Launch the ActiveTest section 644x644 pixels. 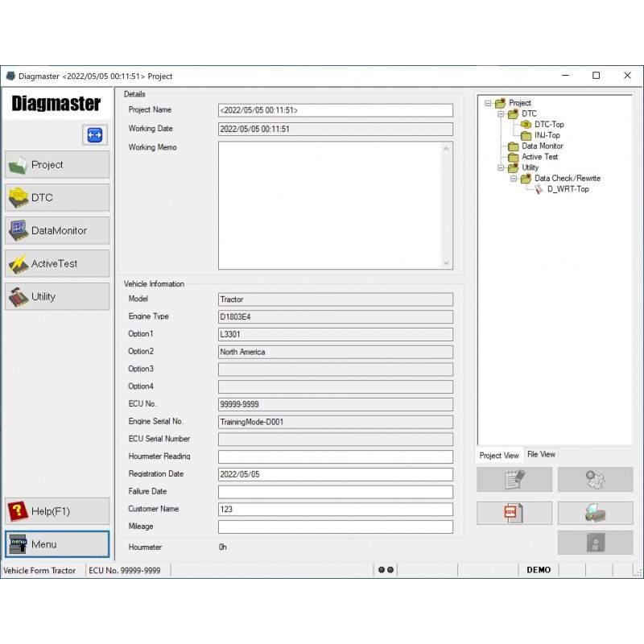point(57,263)
